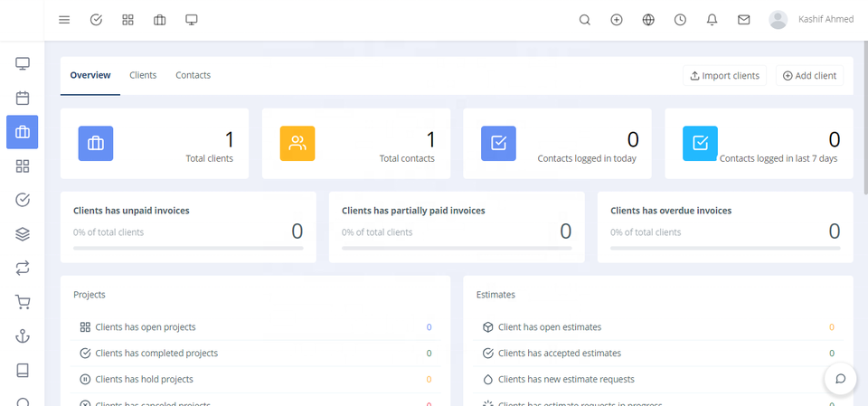868x406 pixels.
Task: Click the Total clients summary card
Action: pos(154,144)
